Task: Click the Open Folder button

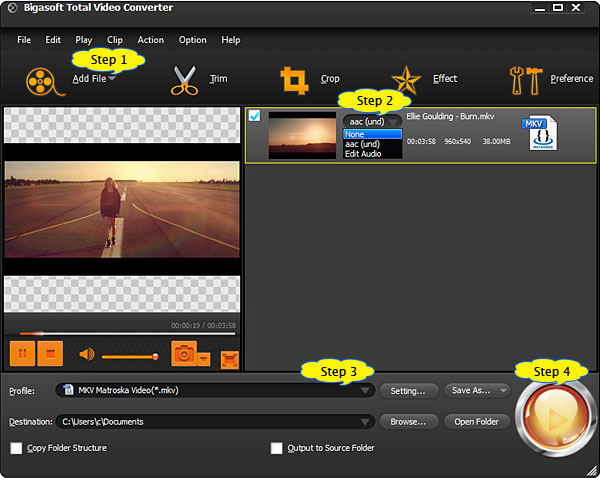Action: click(x=476, y=422)
